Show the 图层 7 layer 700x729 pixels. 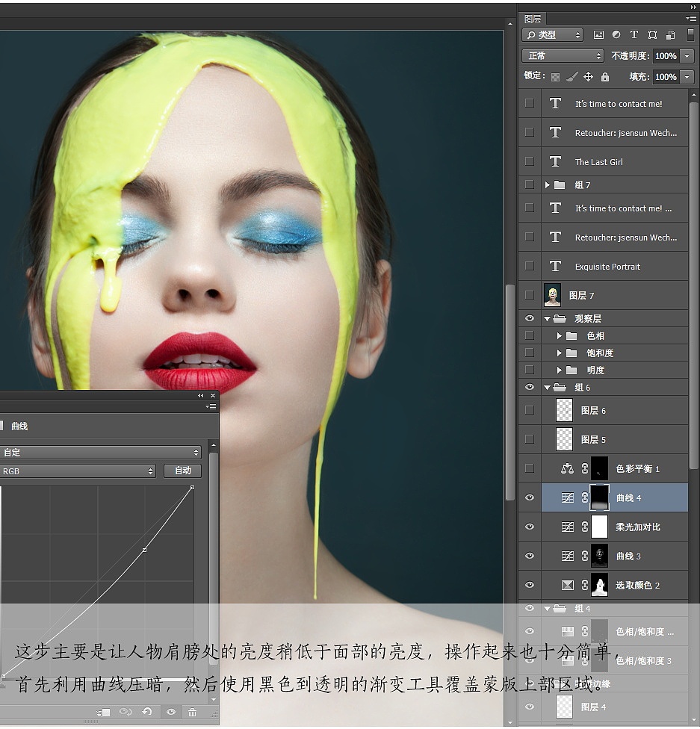[x=530, y=295]
